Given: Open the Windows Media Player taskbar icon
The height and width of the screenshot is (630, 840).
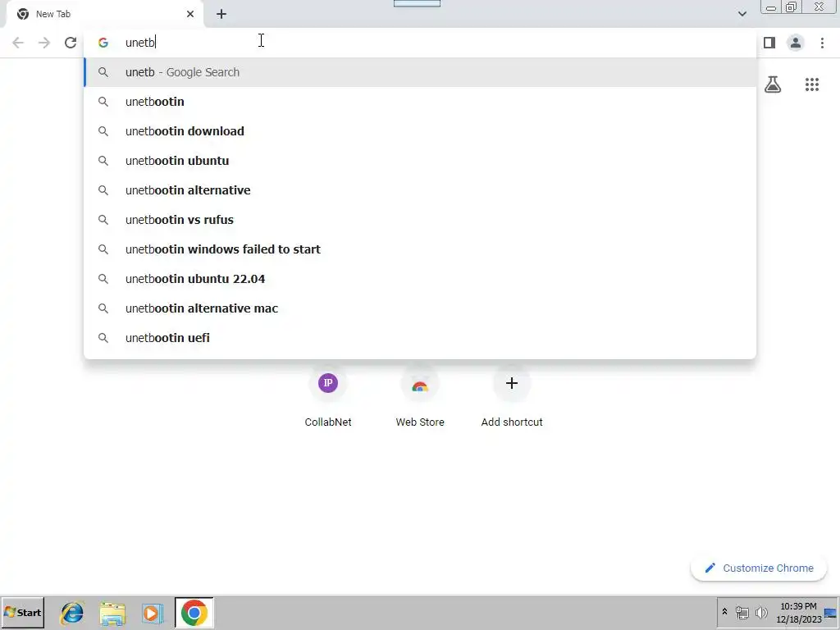Looking at the screenshot, I should tap(153, 613).
